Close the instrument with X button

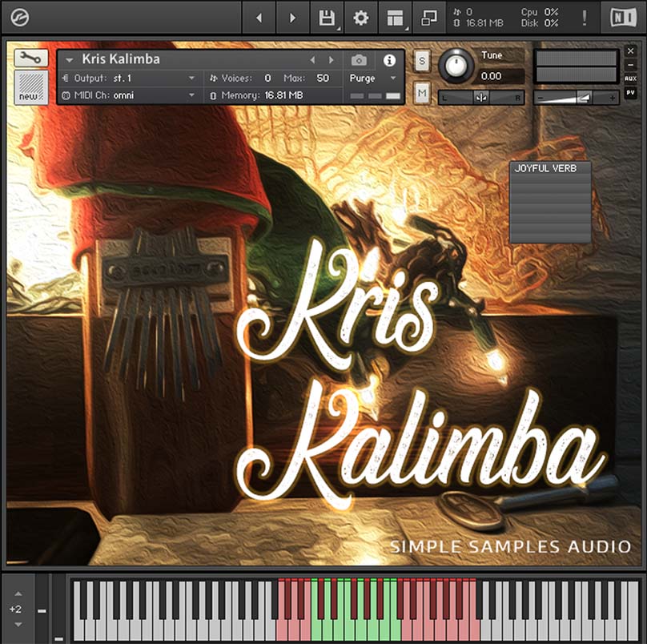630,50
